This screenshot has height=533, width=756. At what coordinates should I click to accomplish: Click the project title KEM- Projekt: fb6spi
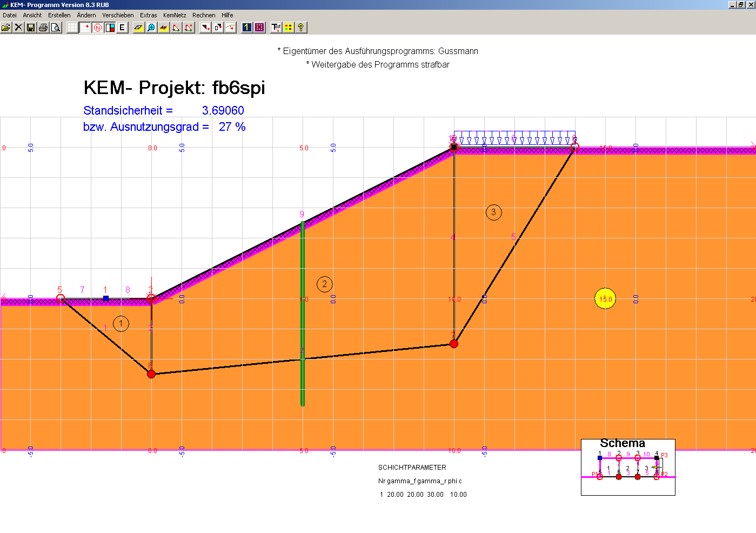point(175,88)
